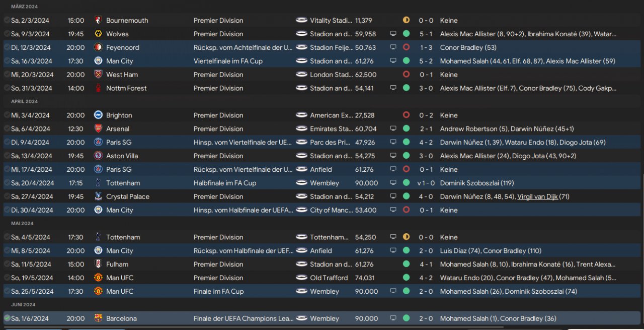
Task: Toggle the selection circle for Sa, 27/4/2024
Action: pyautogui.click(x=7, y=196)
